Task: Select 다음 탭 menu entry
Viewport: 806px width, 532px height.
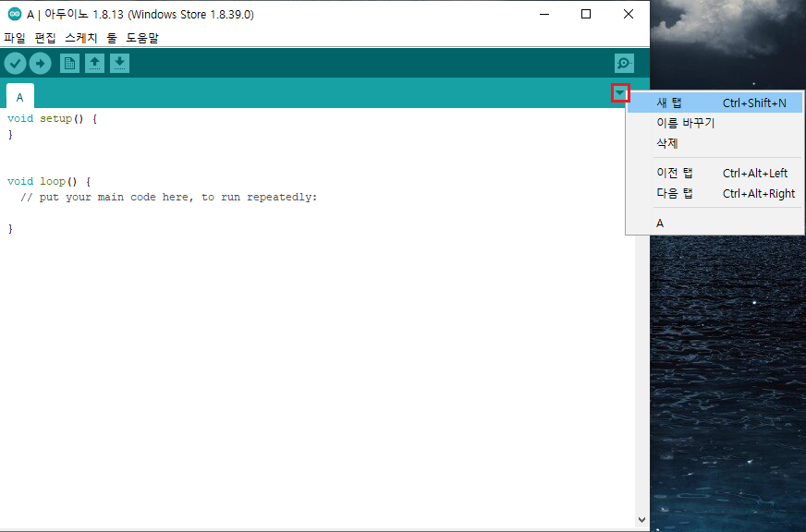Action: coord(714,193)
